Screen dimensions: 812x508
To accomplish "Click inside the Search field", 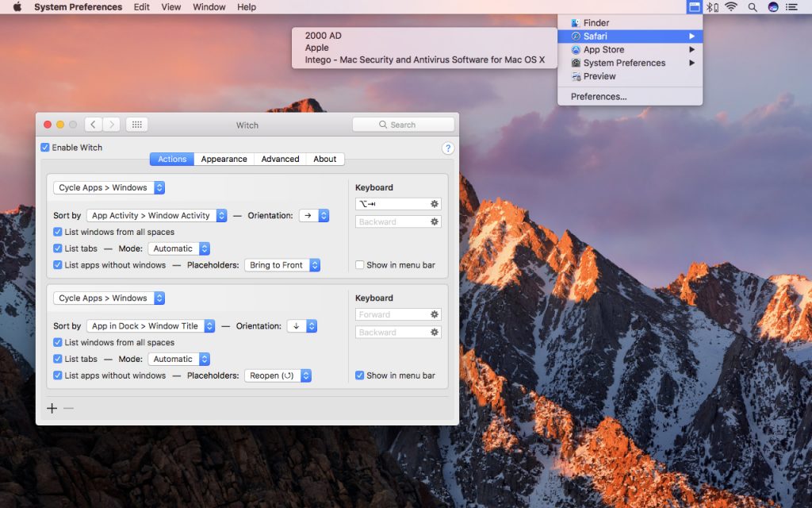I will click(x=403, y=125).
